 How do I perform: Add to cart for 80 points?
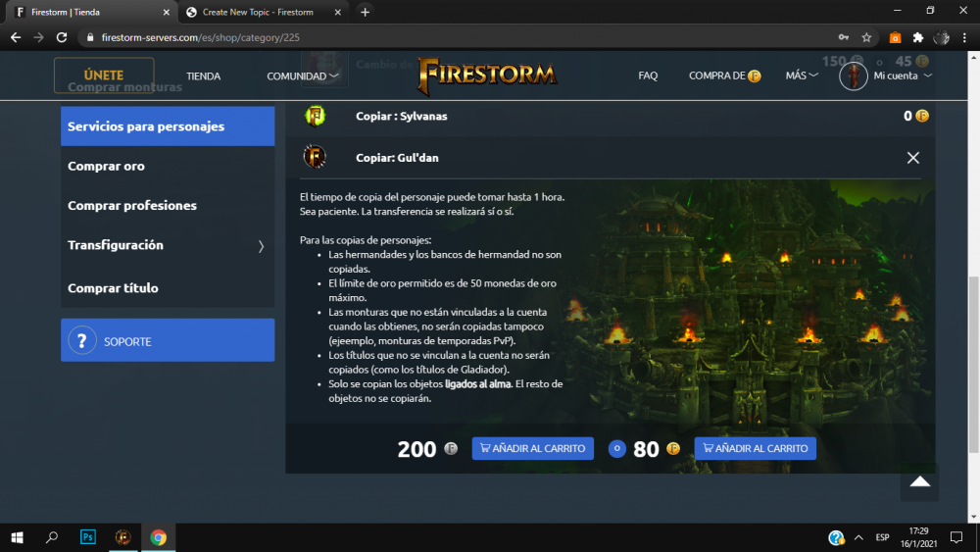pyautogui.click(x=755, y=448)
